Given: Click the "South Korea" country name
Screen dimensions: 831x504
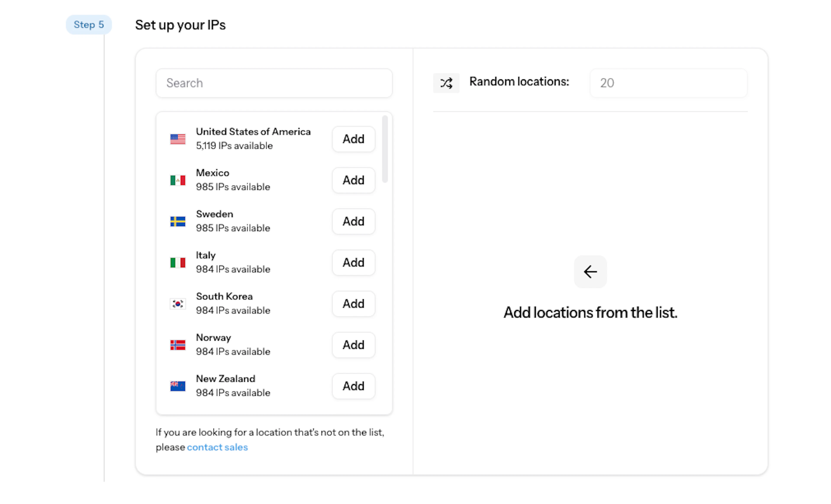Looking at the screenshot, I should 224,296.
